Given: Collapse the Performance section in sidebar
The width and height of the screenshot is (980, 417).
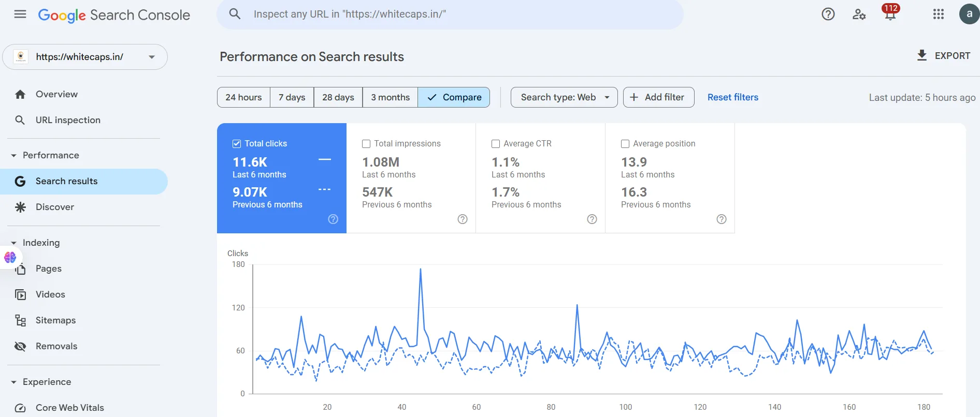Looking at the screenshot, I should [14, 155].
